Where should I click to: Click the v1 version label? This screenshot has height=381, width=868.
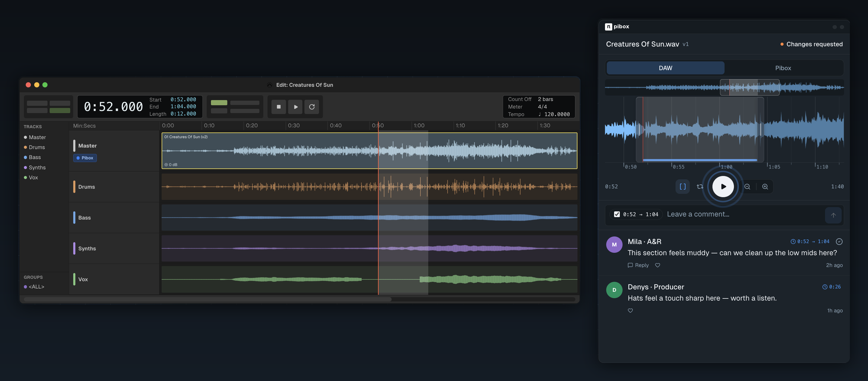[686, 44]
